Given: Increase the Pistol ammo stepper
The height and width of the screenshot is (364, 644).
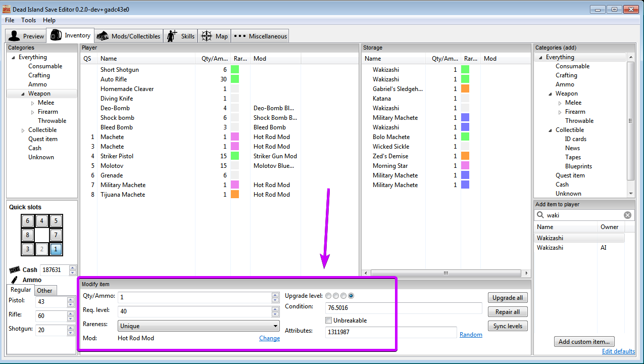Looking at the screenshot, I should pos(71,299).
